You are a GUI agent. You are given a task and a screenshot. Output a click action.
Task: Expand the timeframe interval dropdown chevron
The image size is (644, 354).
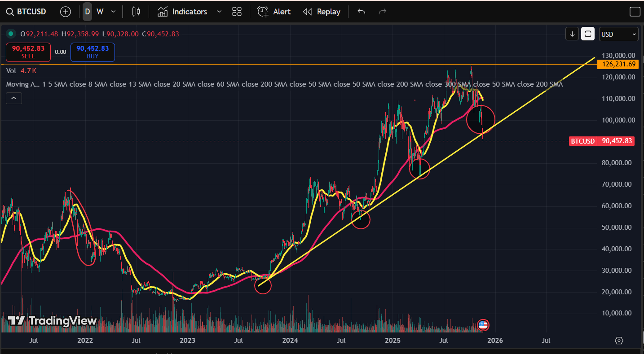tap(113, 12)
